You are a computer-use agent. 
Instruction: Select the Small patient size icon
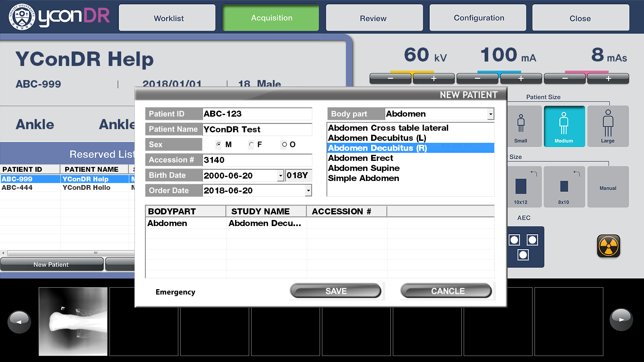tap(521, 126)
